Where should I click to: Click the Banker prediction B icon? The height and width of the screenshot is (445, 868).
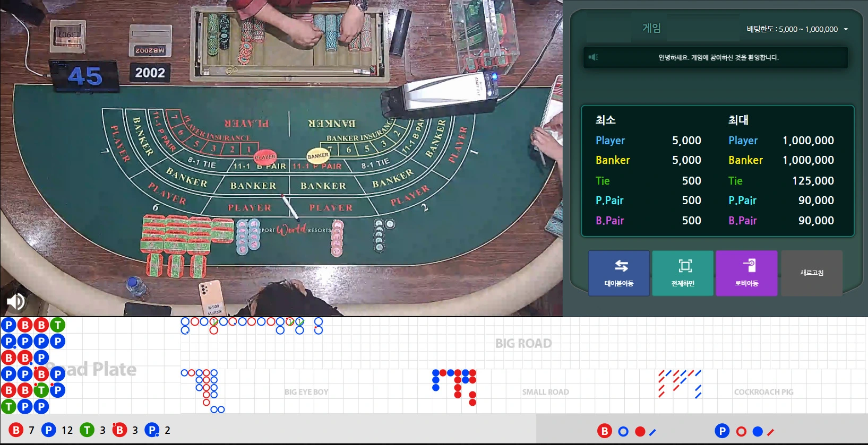pos(604,431)
